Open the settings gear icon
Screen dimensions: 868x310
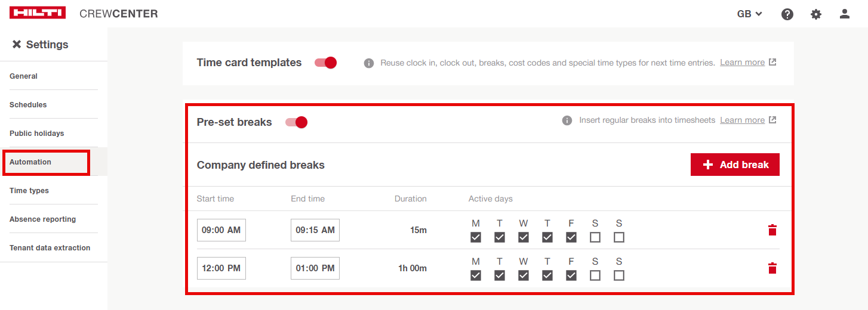(x=816, y=14)
